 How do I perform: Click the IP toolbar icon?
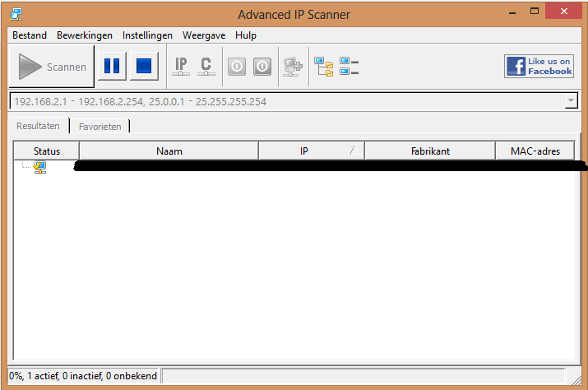pos(181,67)
